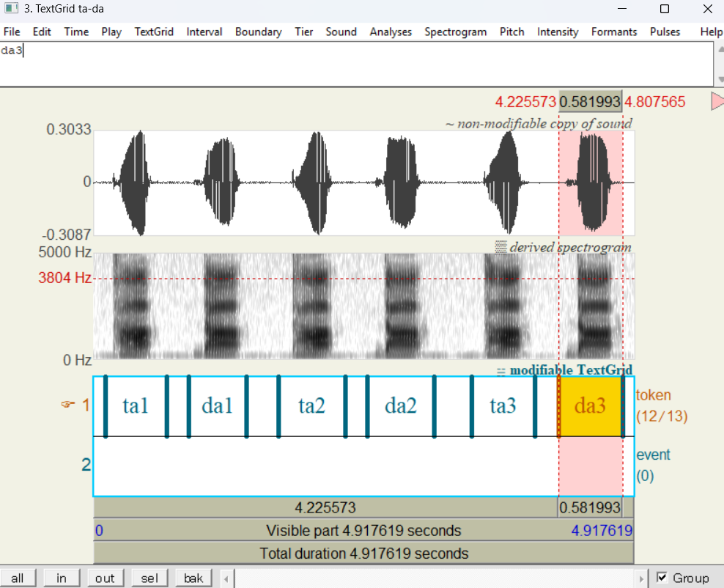Maximize the TextGrid ta-da window
The height and width of the screenshot is (588, 724).
[665, 9]
